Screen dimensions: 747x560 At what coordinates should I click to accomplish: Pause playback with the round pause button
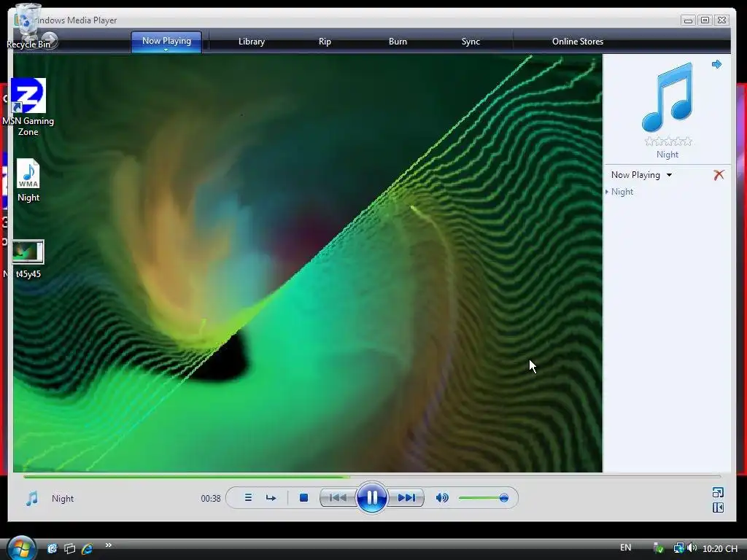371,497
